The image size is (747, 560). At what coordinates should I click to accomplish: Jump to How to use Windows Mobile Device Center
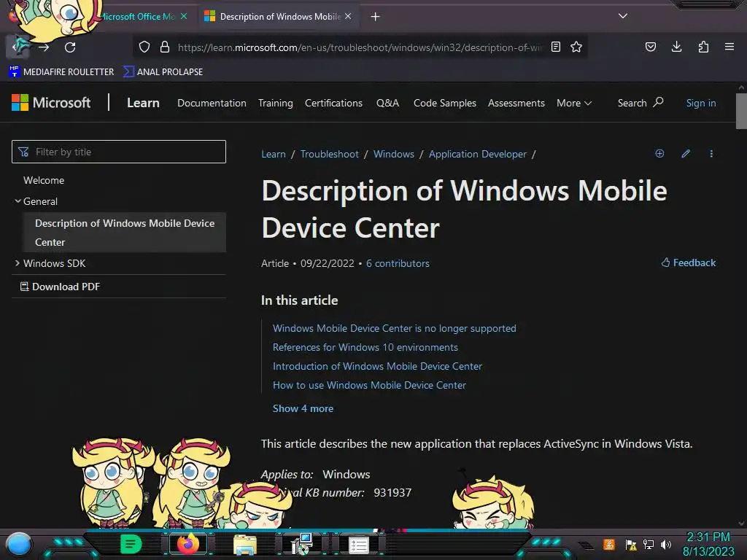click(x=369, y=385)
